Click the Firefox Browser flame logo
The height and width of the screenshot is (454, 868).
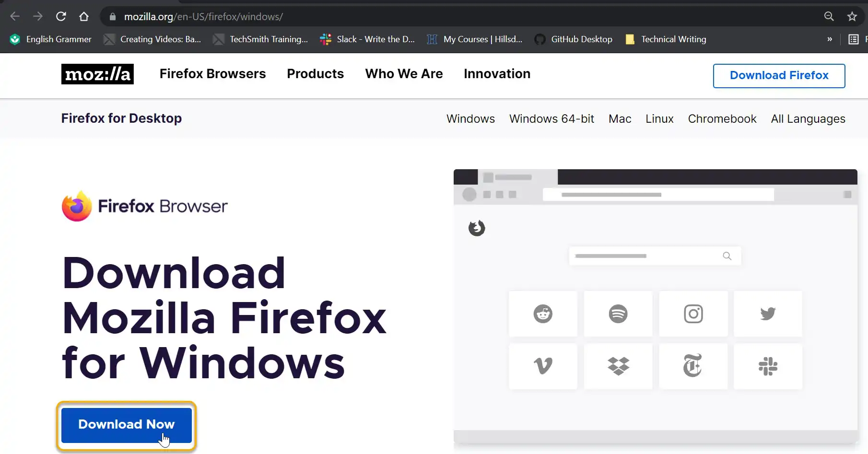(77, 206)
